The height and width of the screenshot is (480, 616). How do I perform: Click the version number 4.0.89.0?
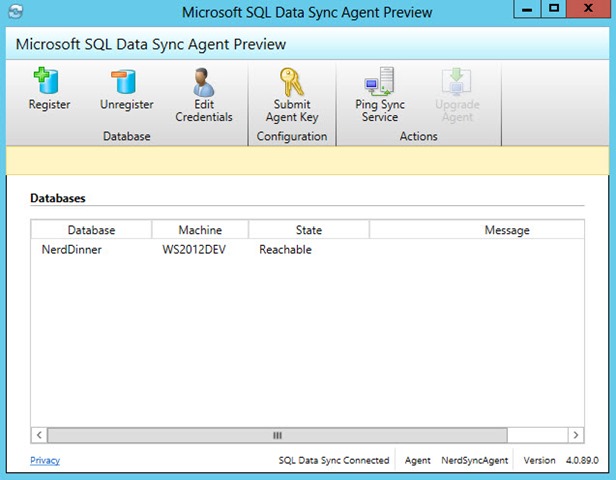point(582,460)
